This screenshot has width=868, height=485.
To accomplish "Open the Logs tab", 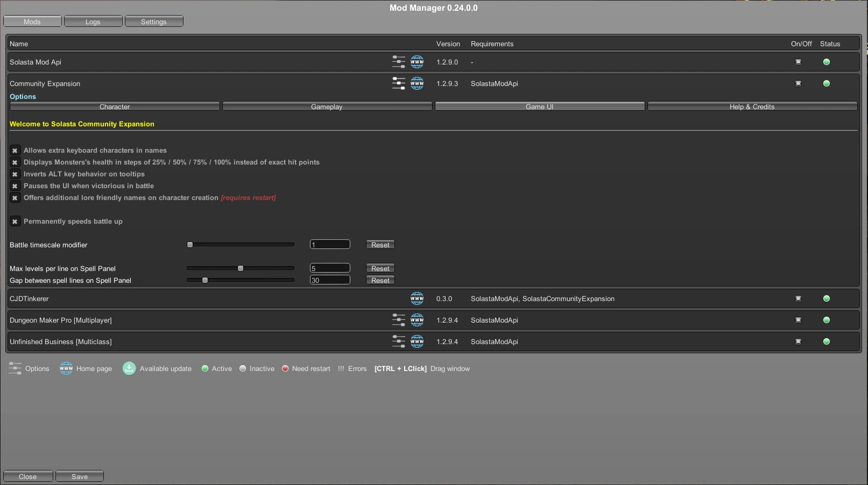I will [x=93, y=22].
